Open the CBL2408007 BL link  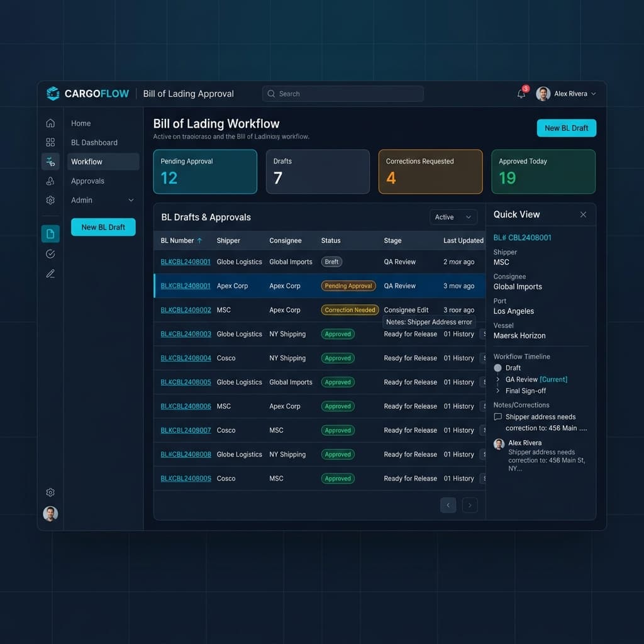186,430
